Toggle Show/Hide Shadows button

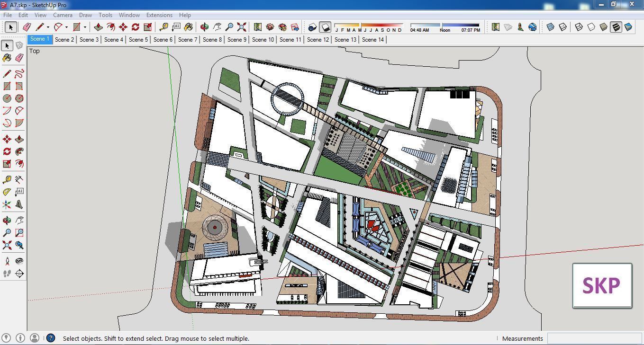click(325, 27)
